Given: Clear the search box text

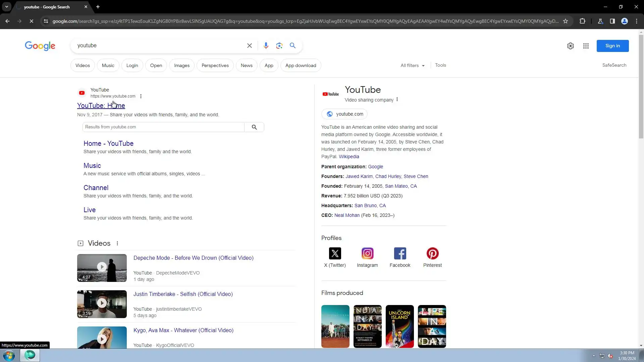Looking at the screenshot, I should [x=249, y=46].
